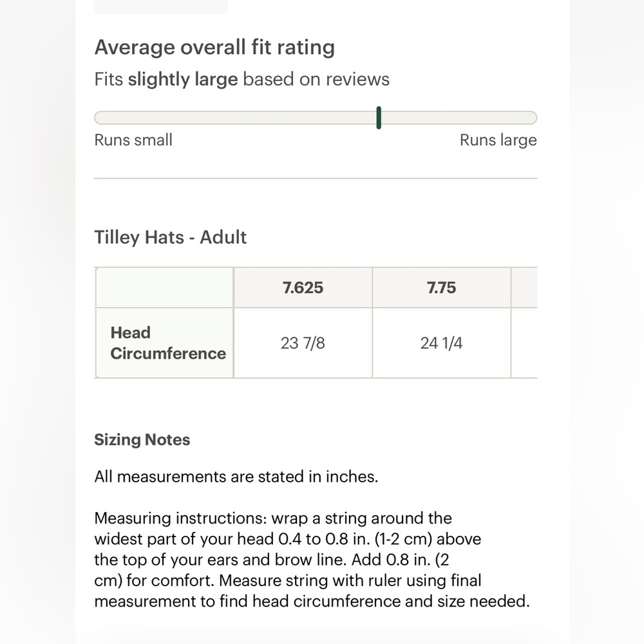644x644 pixels.
Task: Click the 'Fits slightly large' text
Action: (166, 79)
